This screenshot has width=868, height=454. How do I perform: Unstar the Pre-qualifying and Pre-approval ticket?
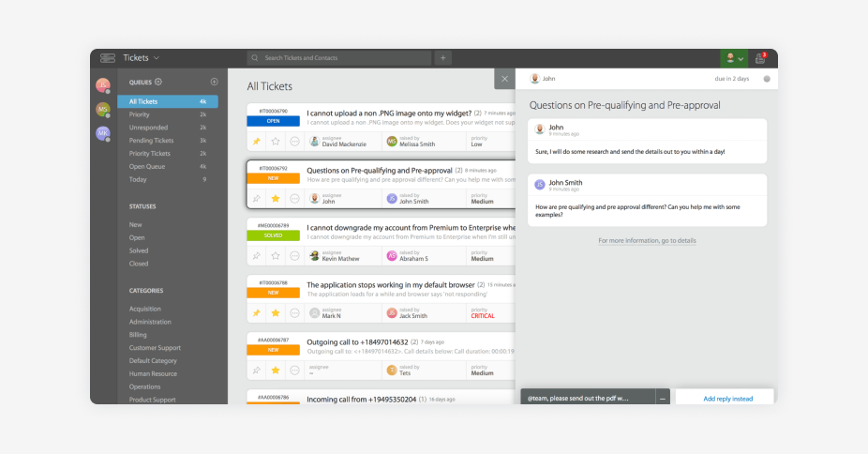[276, 199]
